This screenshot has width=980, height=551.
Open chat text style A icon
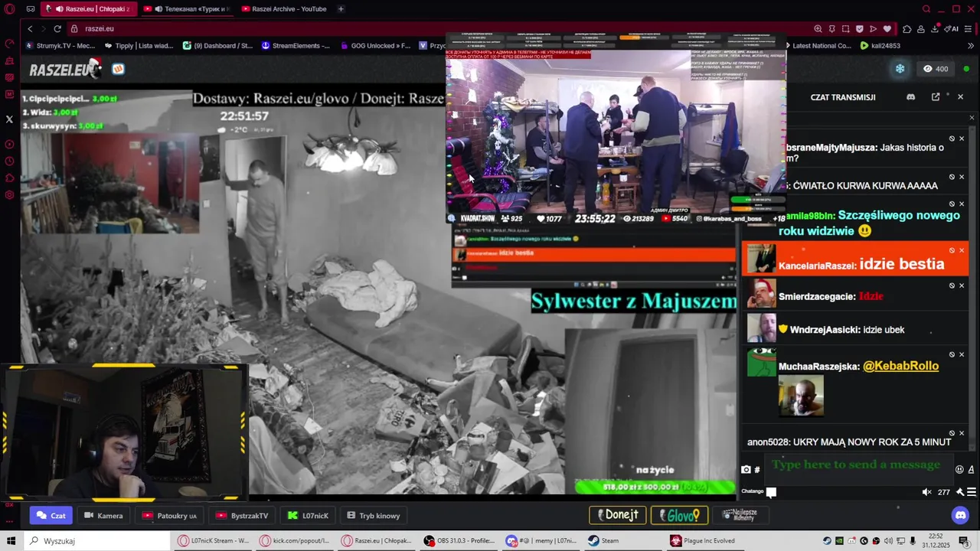972,469
